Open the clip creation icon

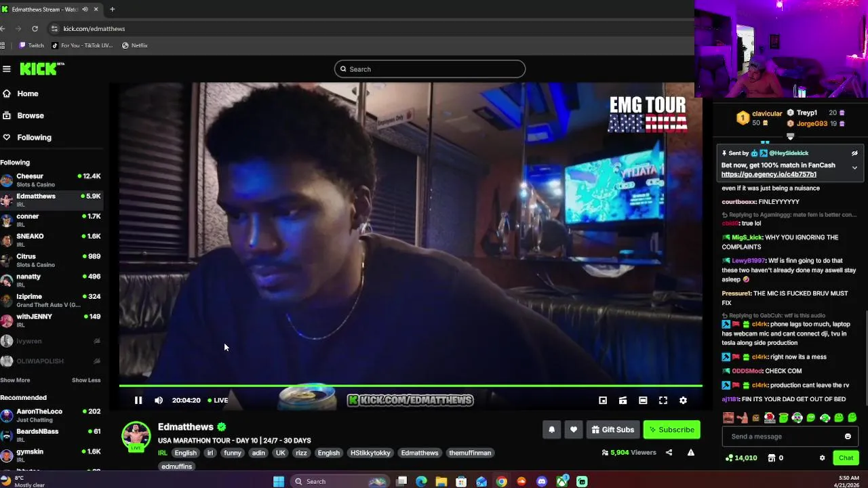pyautogui.click(x=623, y=401)
